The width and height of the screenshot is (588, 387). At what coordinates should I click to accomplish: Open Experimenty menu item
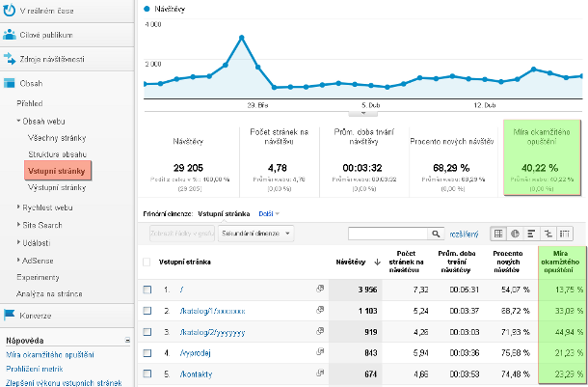pyautogui.click(x=38, y=277)
